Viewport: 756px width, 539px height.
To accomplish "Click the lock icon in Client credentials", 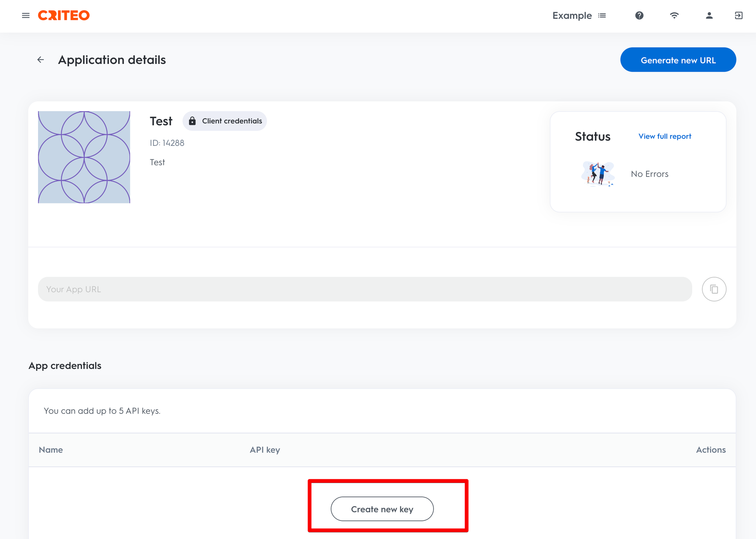I will 192,121.
